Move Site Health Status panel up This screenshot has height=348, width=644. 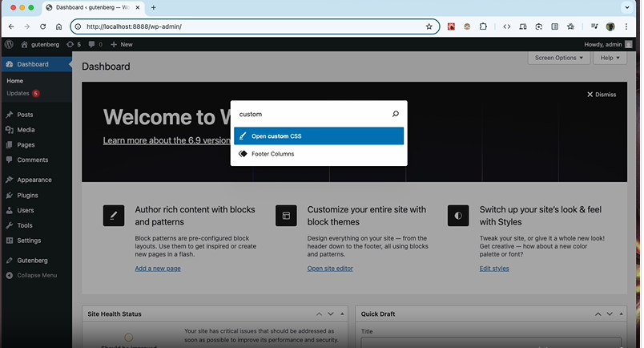coord(319,314)
